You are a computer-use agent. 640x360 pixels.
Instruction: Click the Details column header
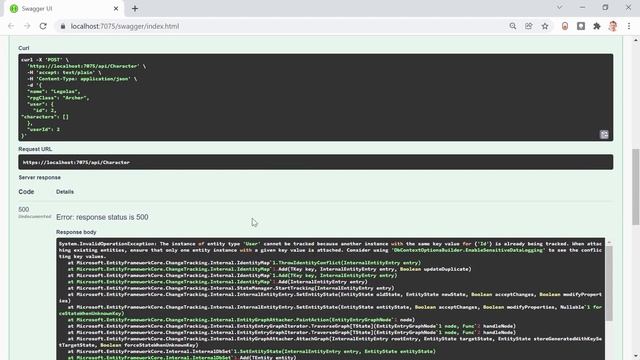point(65,192)
